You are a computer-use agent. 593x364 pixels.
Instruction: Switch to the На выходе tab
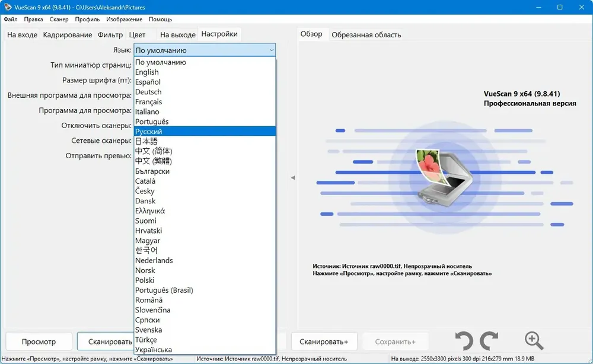[x=178, y=35]
